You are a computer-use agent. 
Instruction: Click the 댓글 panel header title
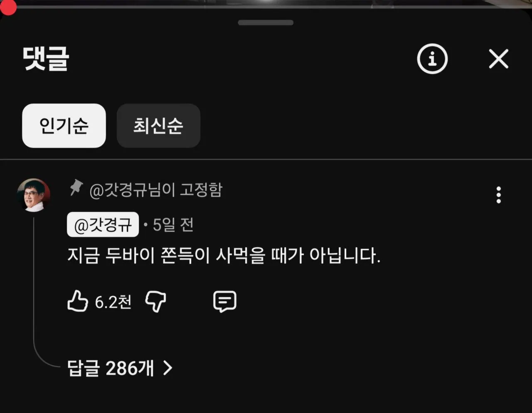point(46,59)
